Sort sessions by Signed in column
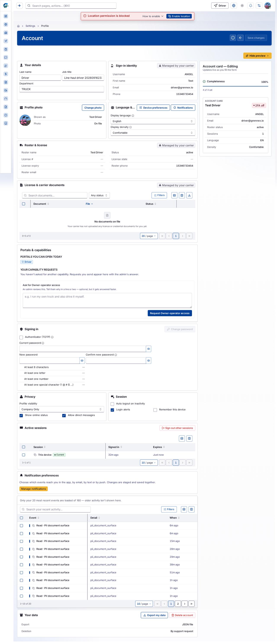 click(115, 447)
